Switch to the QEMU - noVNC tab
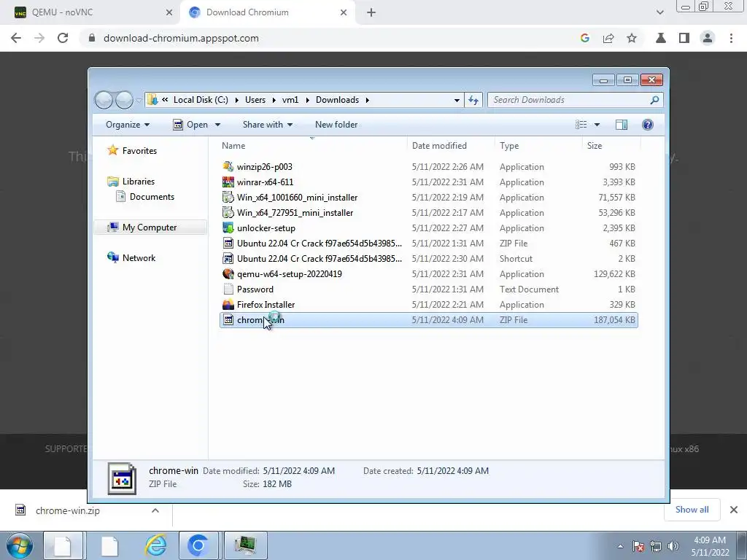747x560 pixels. tap(90, 12)
